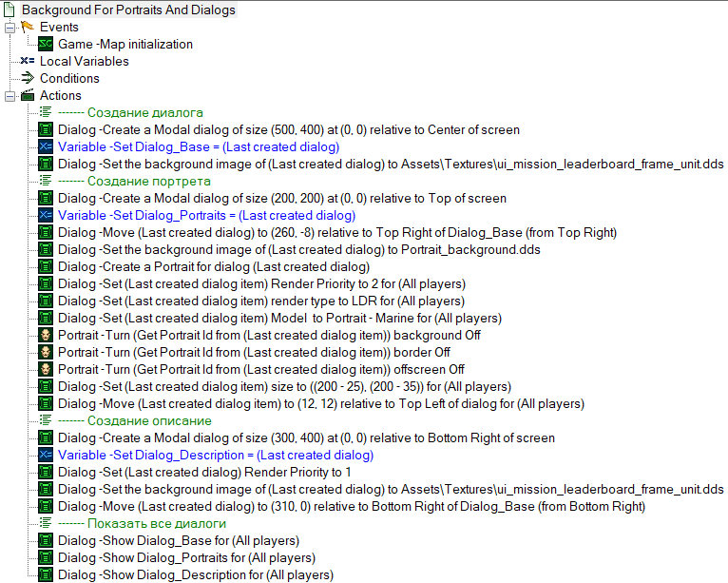Image resolution: width=728 pixels, height=583 pixels.
Task: Click the comment icon beside Создание портрета
Action: 45,181
